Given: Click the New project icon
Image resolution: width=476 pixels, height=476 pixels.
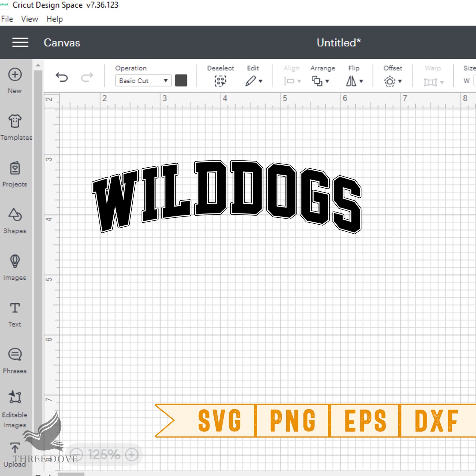Looking at the screenshot, I should (x=15, y=74).
